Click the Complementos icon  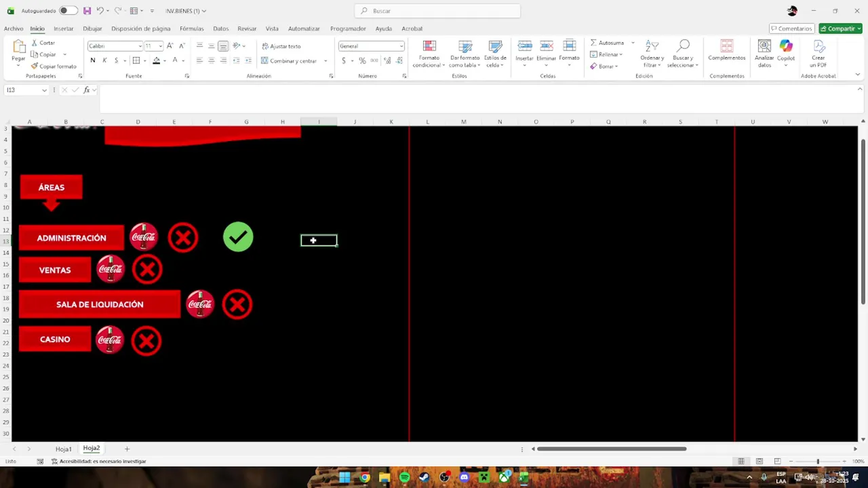tap(726, 46)
